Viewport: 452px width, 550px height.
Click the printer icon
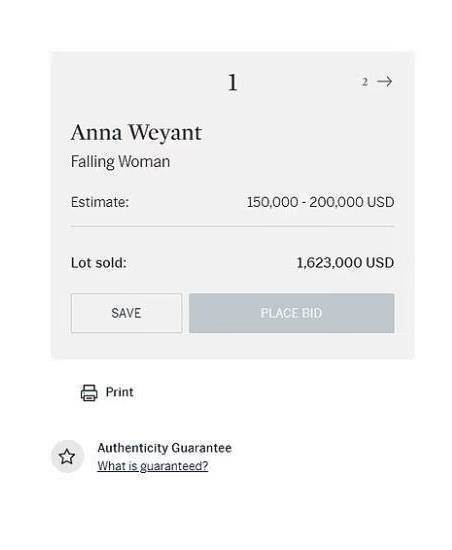click(x=89, y=393)
